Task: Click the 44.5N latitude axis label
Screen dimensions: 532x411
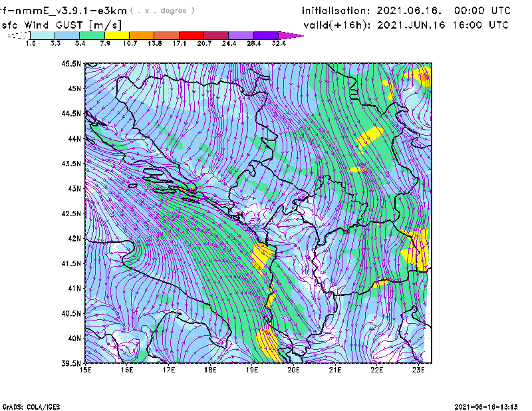Action: [71, 113]
